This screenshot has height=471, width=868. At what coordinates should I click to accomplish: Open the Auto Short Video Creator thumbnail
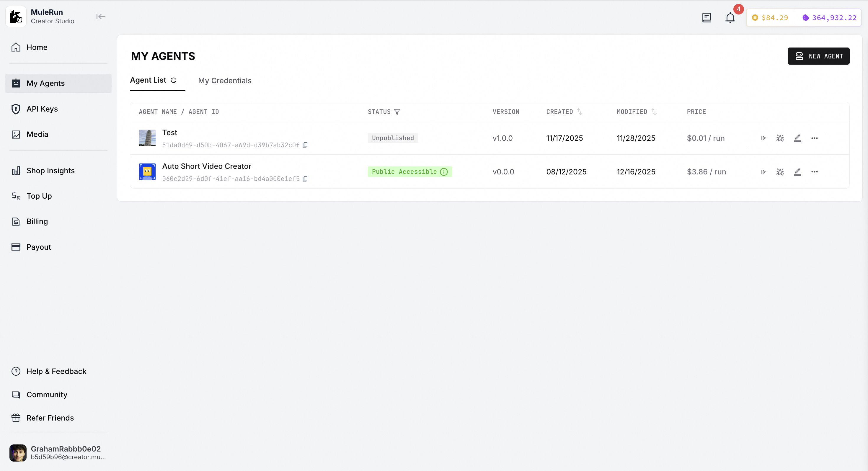click(147, 172)
